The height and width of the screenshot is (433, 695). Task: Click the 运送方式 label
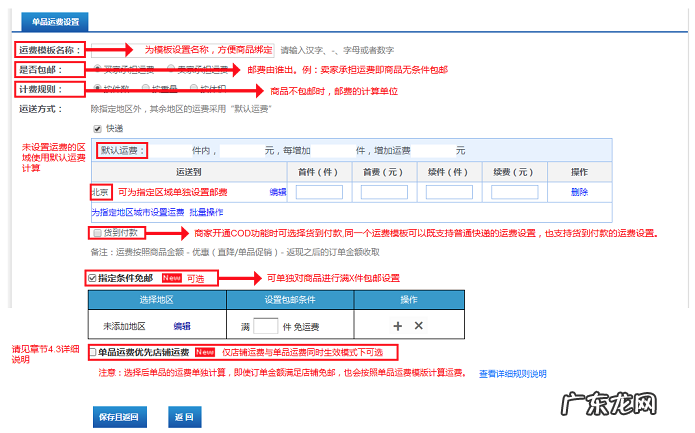pyautogui.click(x=41, y=109)
